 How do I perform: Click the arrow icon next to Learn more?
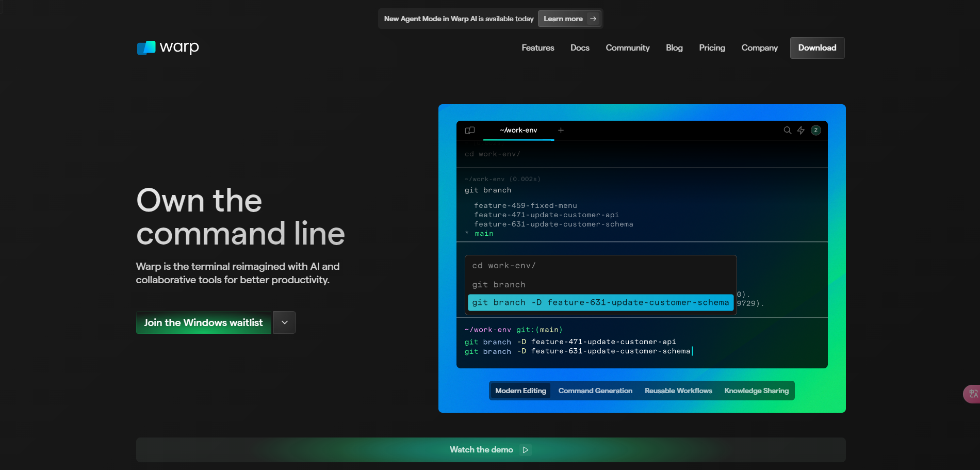click(593, 19)
